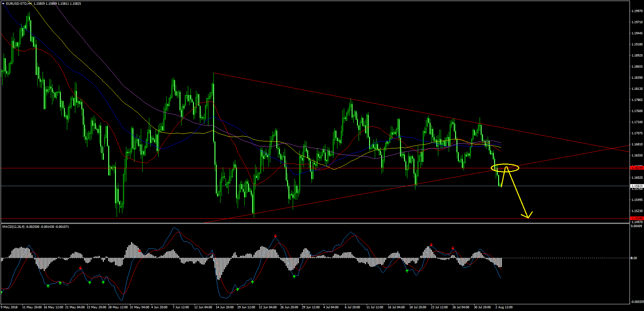
Task: Click the 1.18390 price scale value
Action: (637, 78)
